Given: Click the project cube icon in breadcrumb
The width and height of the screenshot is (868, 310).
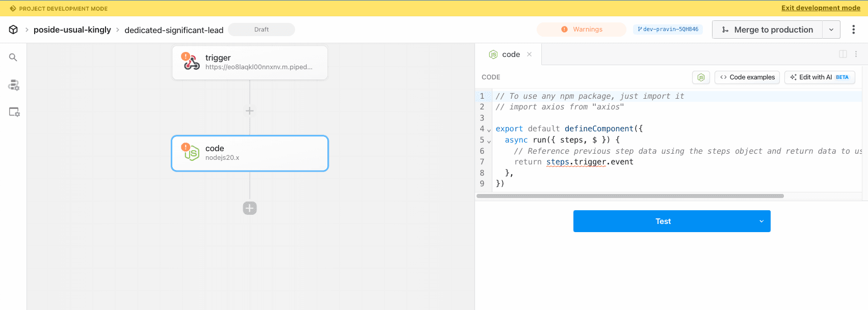Looking at the screenshot, I should [x=13, y=30].
